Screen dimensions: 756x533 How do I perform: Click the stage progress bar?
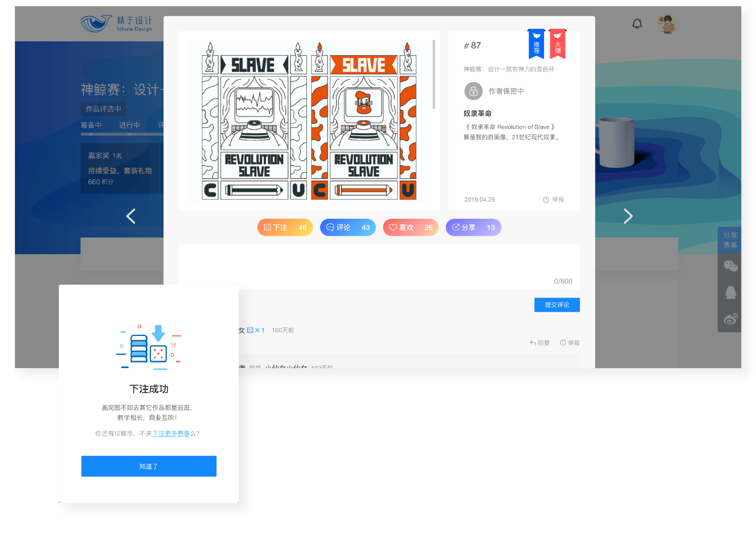point(122,134)
